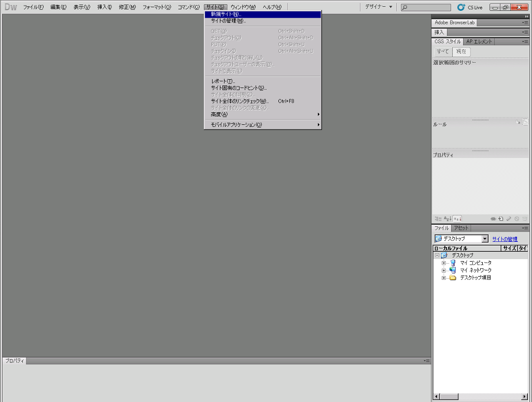Open 表示(V) menu
Viewport: 532px width, 402px height.
coord(82,7)
